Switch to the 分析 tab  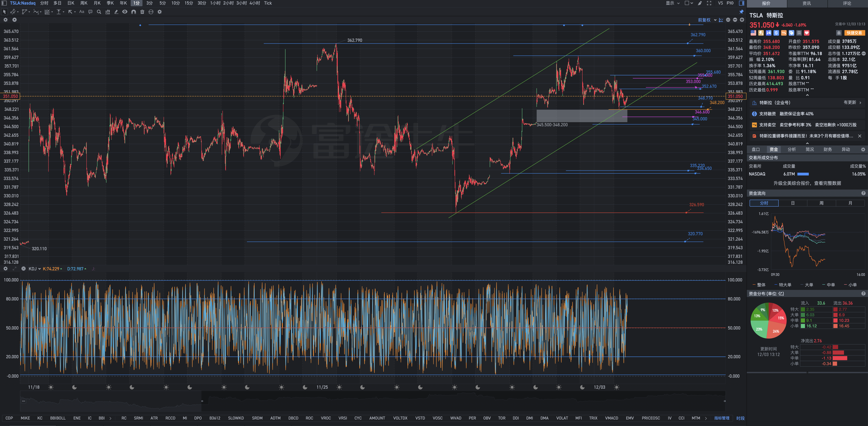791,149
